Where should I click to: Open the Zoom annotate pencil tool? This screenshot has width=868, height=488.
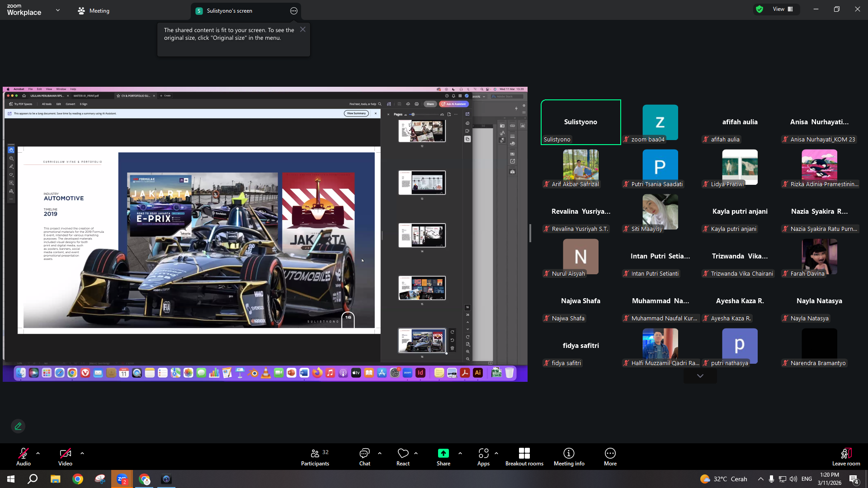18,426
